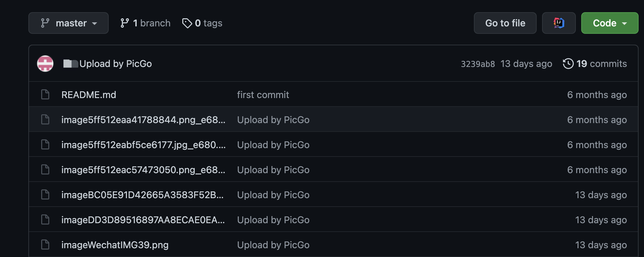Open in JetBrains IDE icon button
Image resolution: width=644 pixels, height=257 pixels.
click(559, 23)
